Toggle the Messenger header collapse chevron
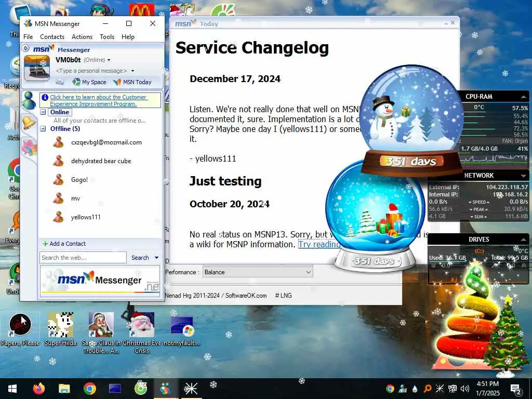Image resolution: width=532 pixels, height=399 pixels. click(x=25, y=48)
